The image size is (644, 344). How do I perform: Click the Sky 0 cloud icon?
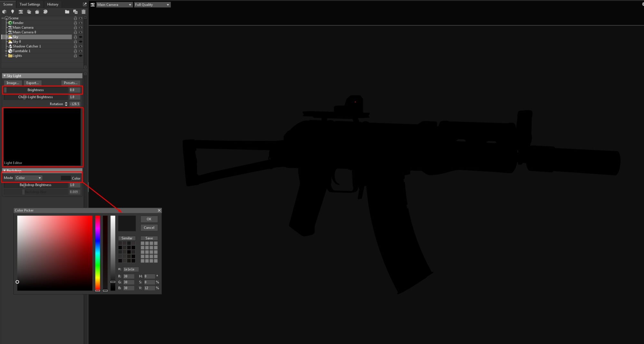[x=10, y=42]
